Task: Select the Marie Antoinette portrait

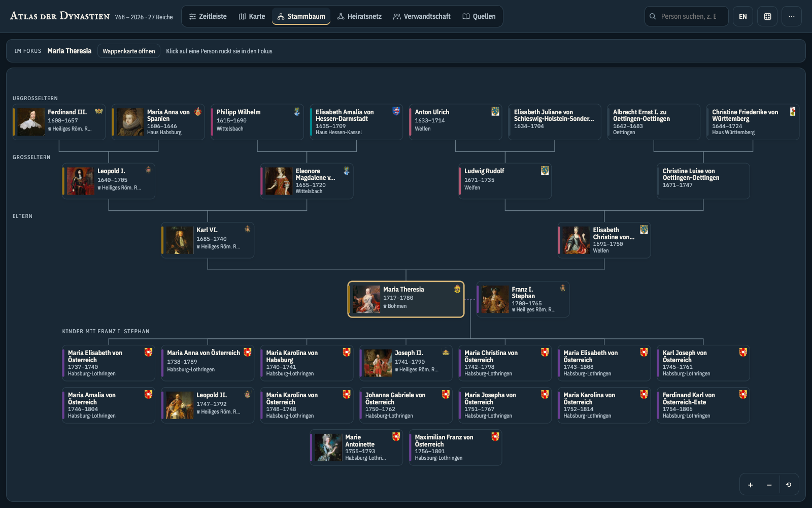Action: 328,448
